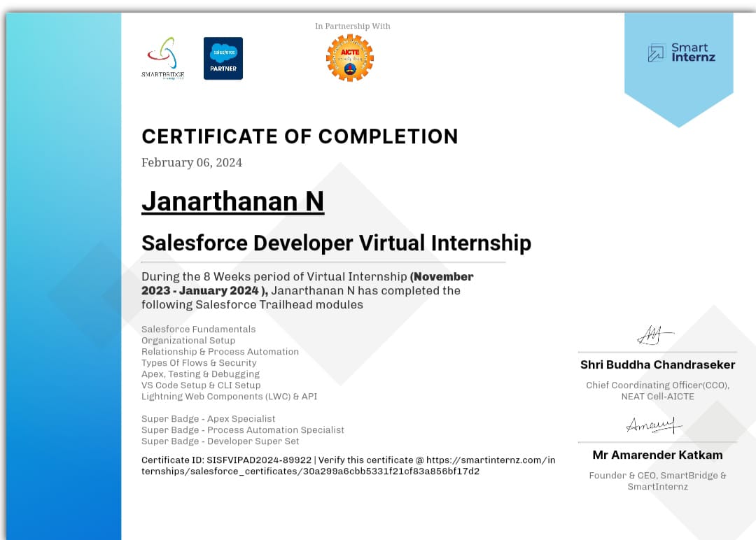Click the Organizational Setup module
Viewport: 756px width, 540px height.
coord(188,340)
